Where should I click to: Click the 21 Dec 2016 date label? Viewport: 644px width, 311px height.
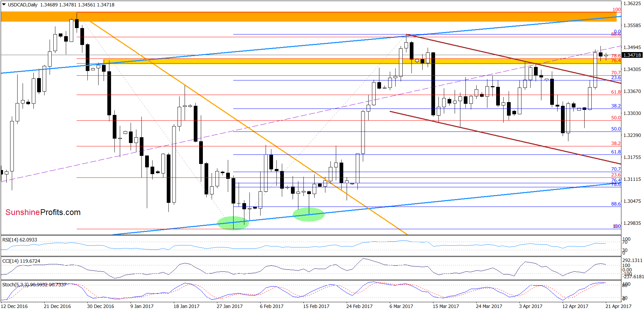tap(57, 306)
